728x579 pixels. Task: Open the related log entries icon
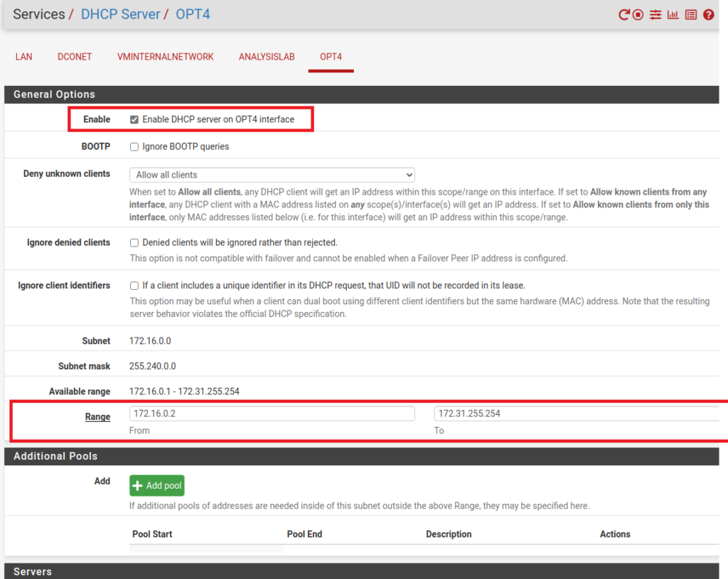point(690,14)
